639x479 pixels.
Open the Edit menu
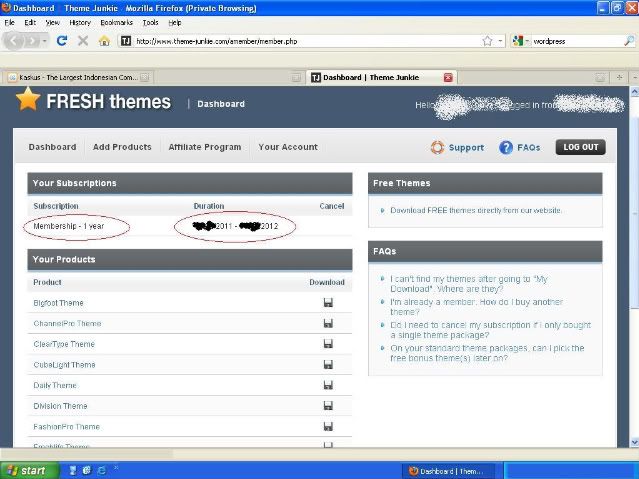30,22
